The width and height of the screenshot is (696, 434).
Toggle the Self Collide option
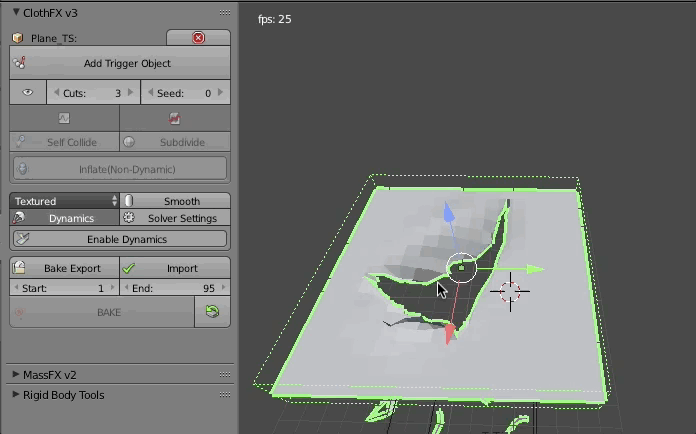64,142
